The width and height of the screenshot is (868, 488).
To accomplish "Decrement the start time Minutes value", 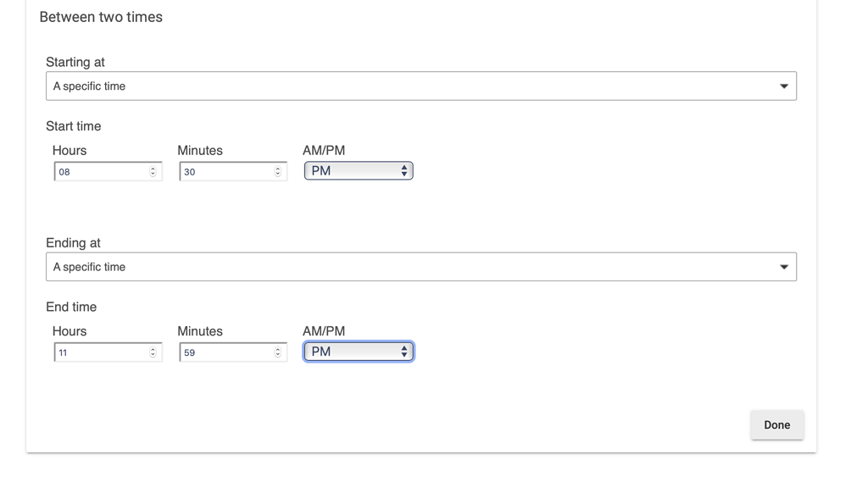I will click(279, 175).
